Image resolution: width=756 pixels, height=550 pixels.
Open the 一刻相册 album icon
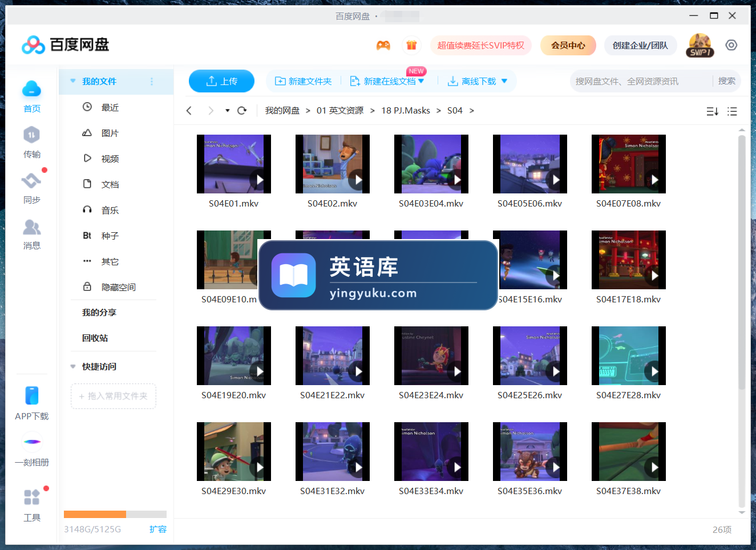tap(32, 442)
